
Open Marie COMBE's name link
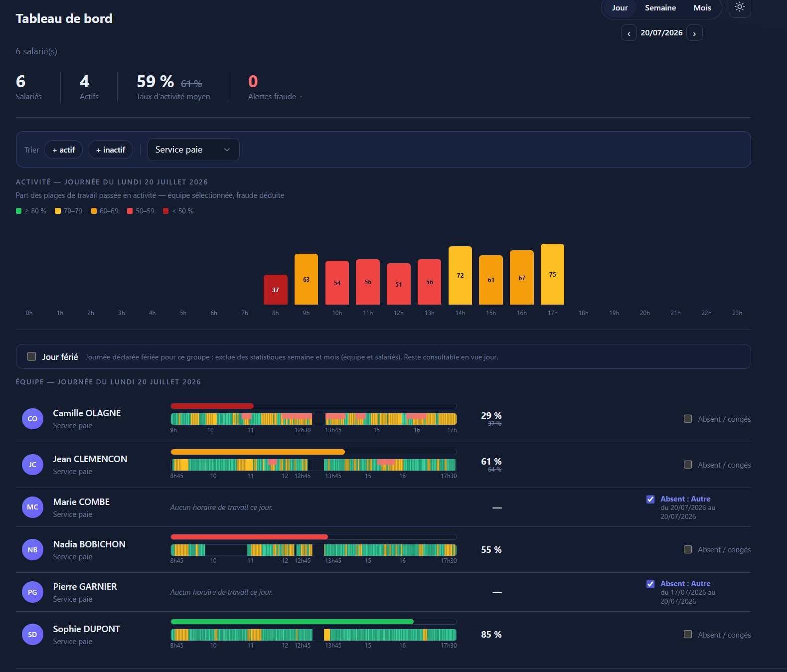(x=82, y=502)
